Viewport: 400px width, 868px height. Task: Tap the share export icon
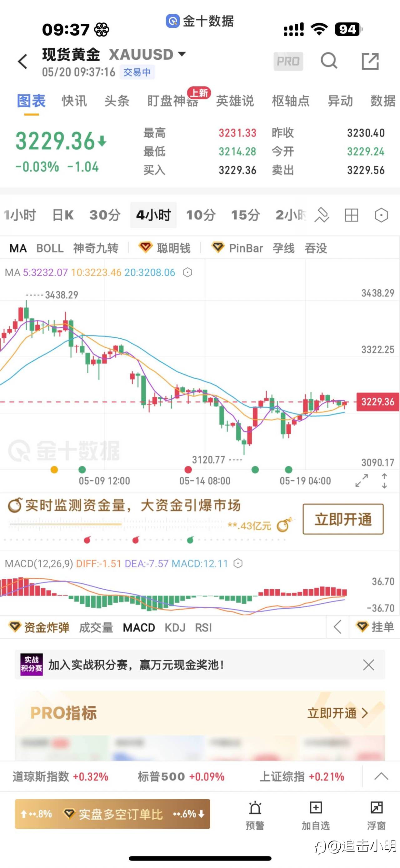[370, 61]
